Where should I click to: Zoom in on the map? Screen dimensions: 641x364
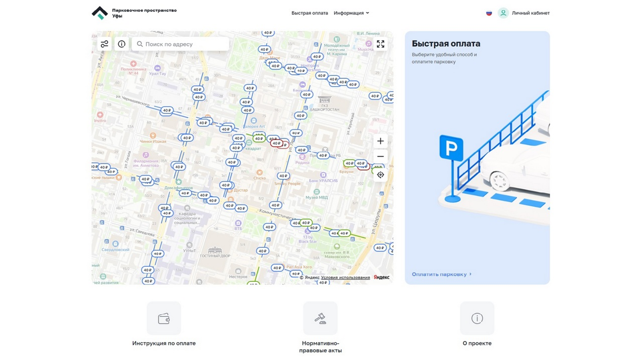[380, 141]
